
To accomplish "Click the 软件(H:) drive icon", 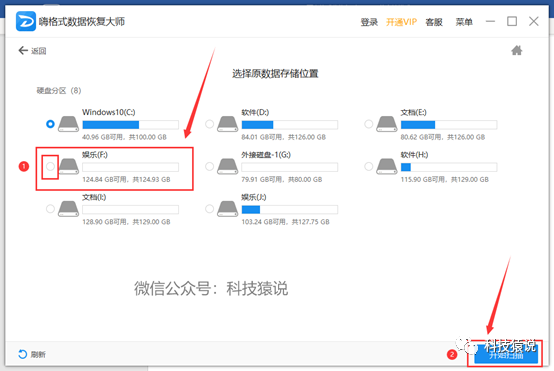I will pos(387,166).
